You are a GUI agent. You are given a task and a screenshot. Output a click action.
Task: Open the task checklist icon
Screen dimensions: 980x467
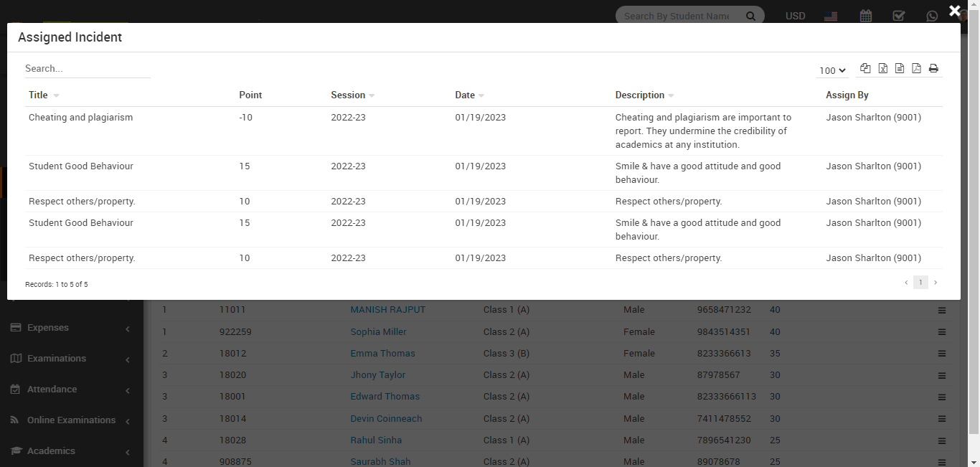coord(898,16)
